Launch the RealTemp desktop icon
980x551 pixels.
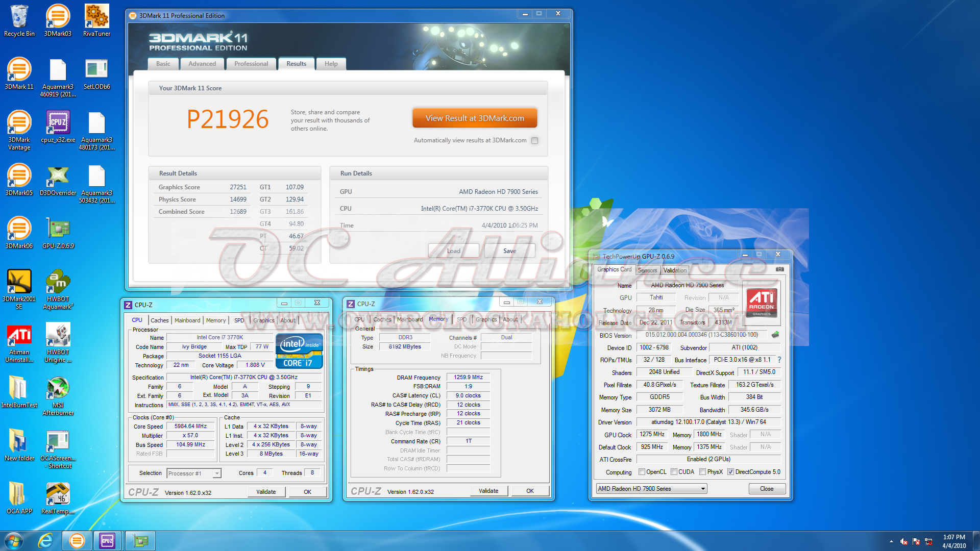pos(58,498)
